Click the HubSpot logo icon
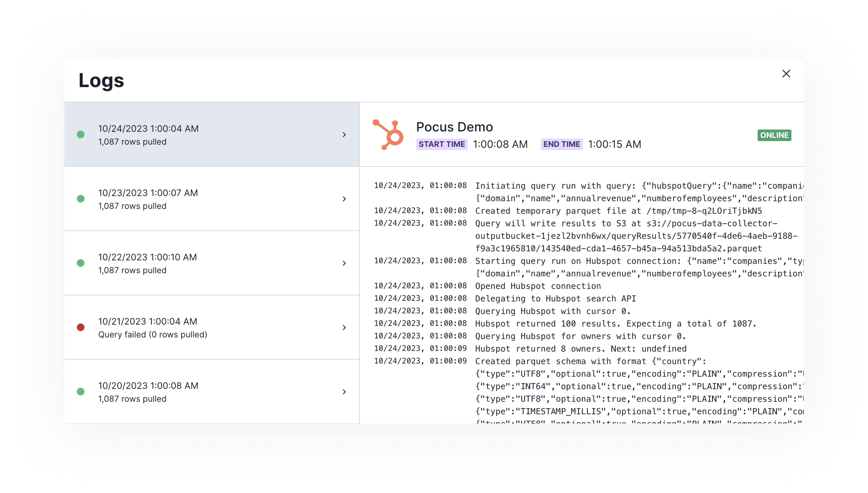 [x=388, y=135]
